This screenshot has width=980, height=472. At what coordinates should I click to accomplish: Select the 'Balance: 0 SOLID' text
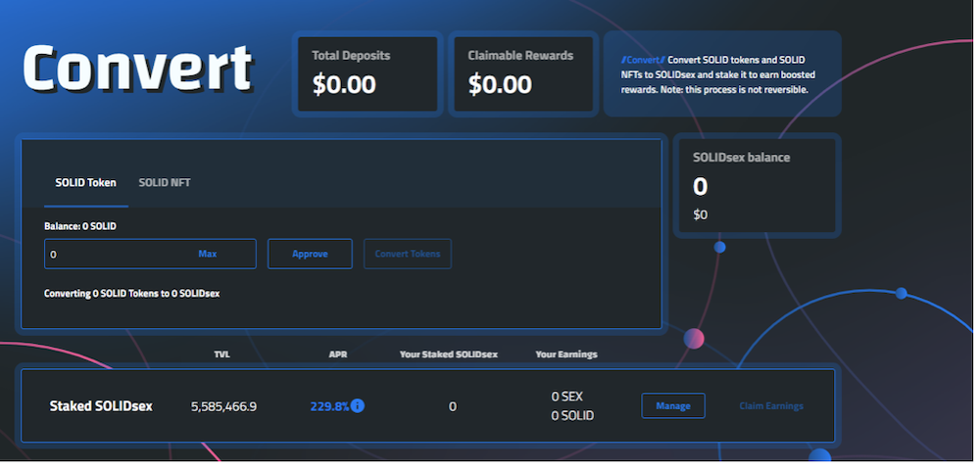[80, 226]
